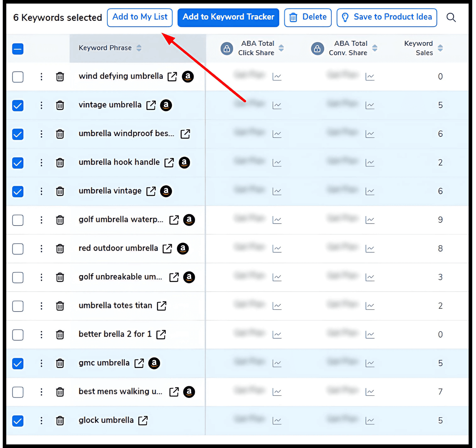This screenshot has width=476, height=448.
Task: Sort by Keyword Sales column arrows
Action: click(x=440, y=48)
